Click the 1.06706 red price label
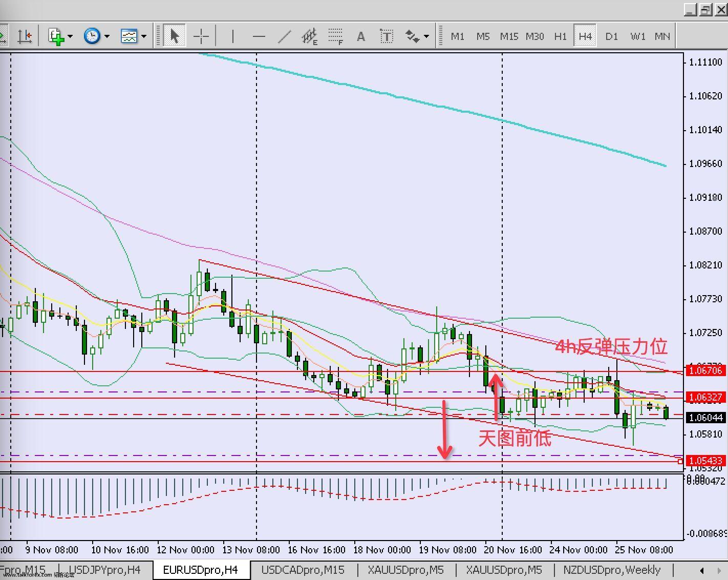728x580 pixels. pyautogui.click(x=706, y=370)
